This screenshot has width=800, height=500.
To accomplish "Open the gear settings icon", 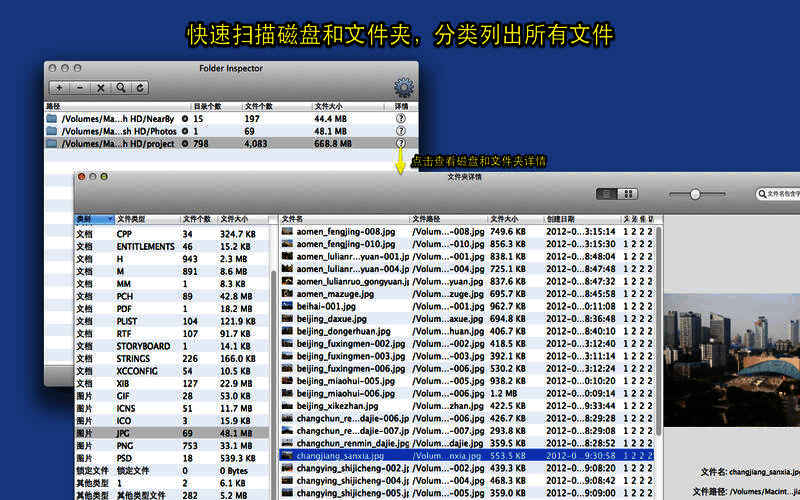I will (x=403, y=88).
